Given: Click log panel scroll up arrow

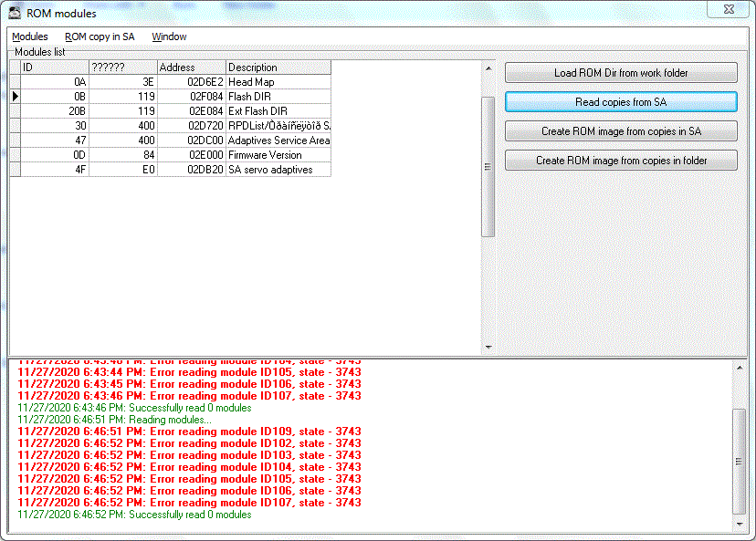Looking at the screenshot, I should click(x=740, y=368).
